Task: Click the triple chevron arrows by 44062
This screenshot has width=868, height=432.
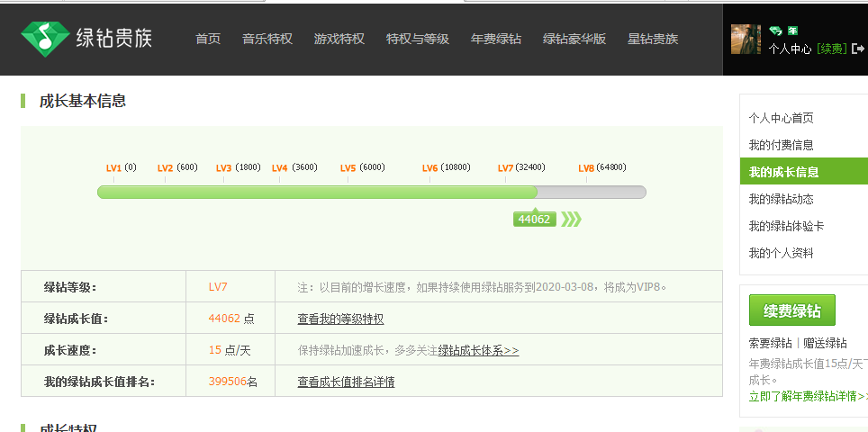Action: tap(571, 220)
